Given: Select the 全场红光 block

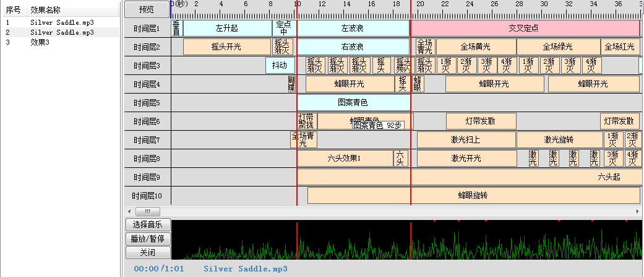Looking at the screenshot, I should pos(620,47).
